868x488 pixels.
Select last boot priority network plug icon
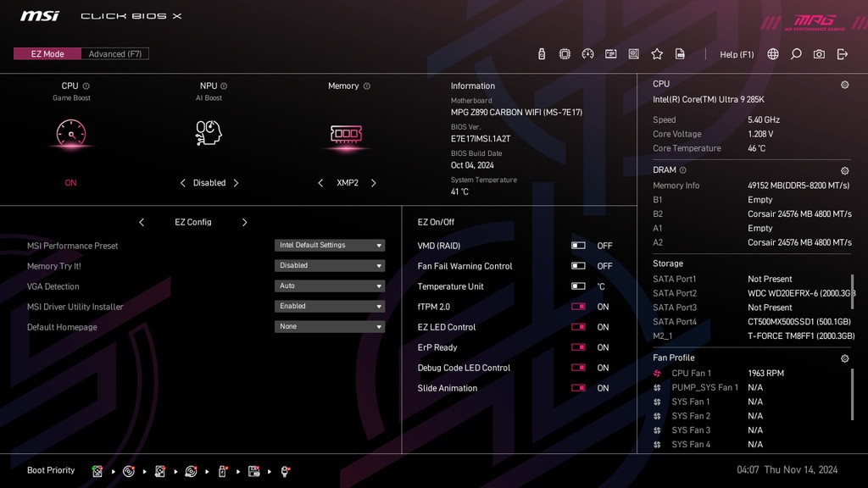click(x=285, y=471)
